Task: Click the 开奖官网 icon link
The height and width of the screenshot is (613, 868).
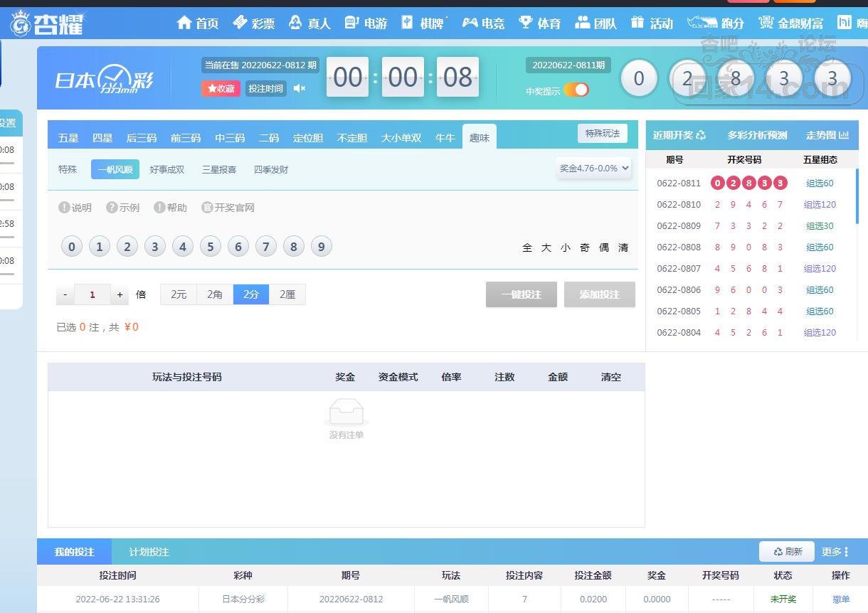Action: coord(207,208)
